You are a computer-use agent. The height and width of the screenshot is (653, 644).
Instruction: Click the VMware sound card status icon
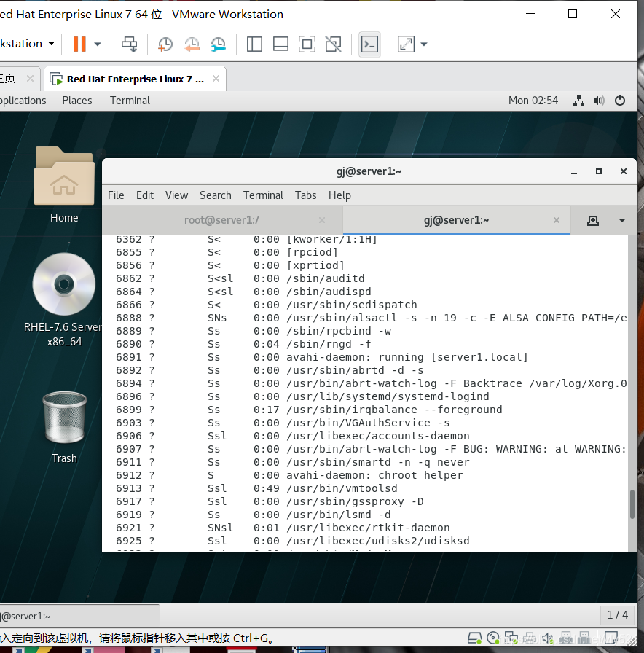547,638
